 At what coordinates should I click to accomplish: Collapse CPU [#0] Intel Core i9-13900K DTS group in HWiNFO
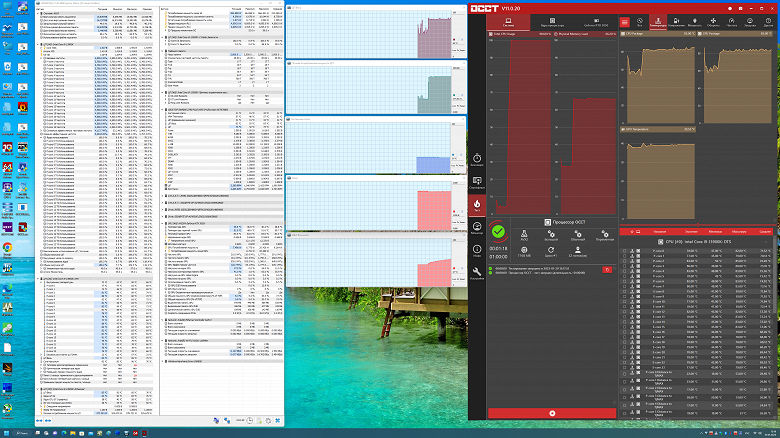38,279
